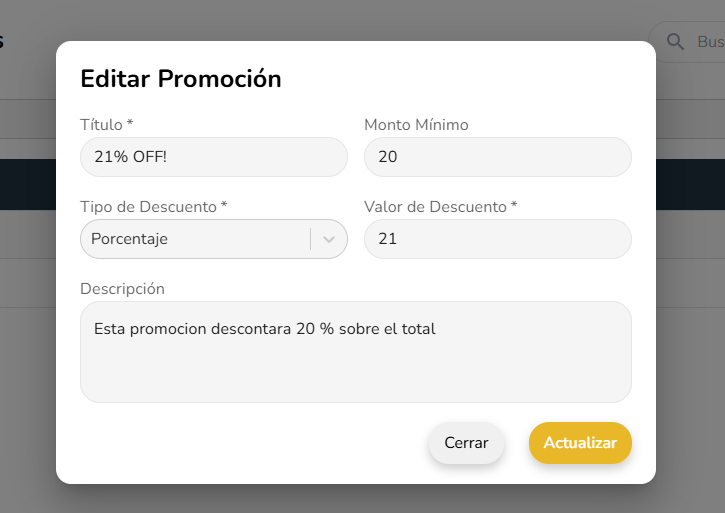Focus the Monto Mínimo input field
725x513 pixels.
tap(497, 157)
